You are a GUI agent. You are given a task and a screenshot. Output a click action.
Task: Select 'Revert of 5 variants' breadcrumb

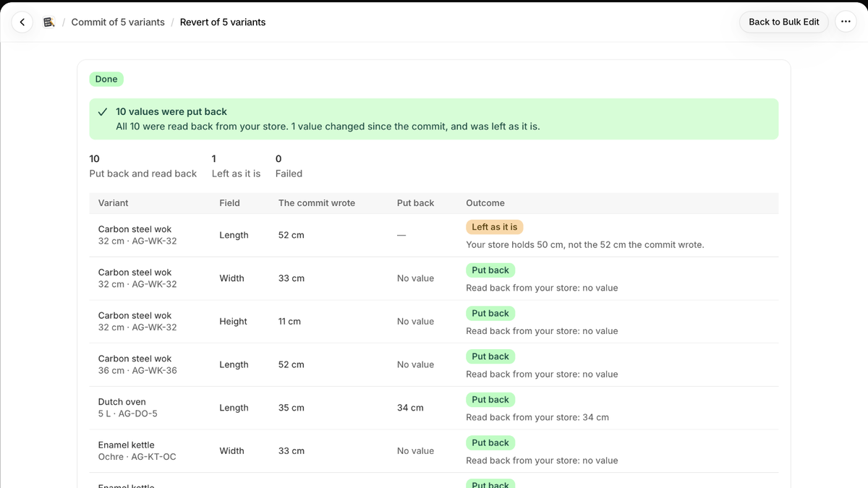(223, 22)
